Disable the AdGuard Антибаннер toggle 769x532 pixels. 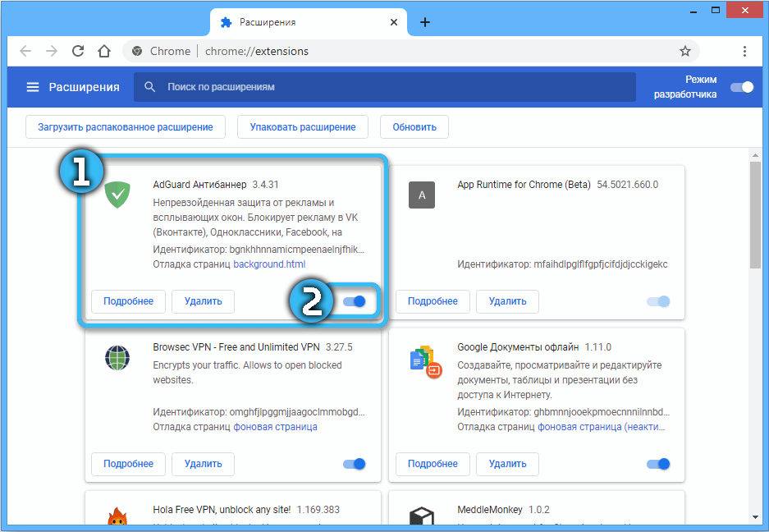coord(355,301)
